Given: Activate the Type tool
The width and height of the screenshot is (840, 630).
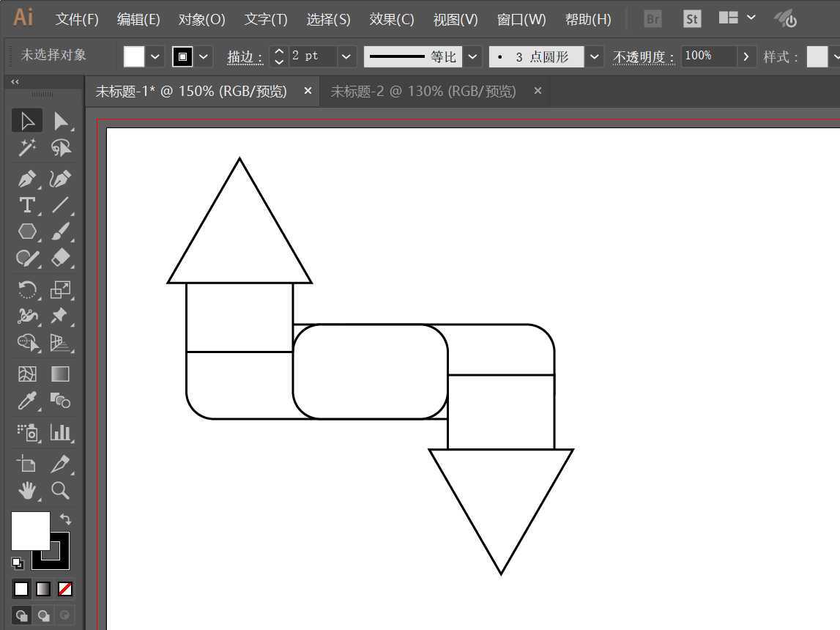Looking at the screenshot, I should click(27, 205).
